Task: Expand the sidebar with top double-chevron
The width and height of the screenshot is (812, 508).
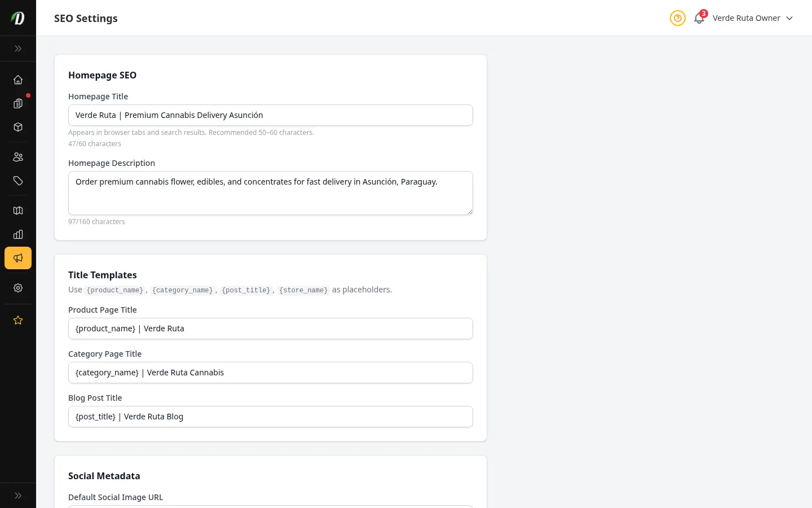Action: [x=18, y=49]
